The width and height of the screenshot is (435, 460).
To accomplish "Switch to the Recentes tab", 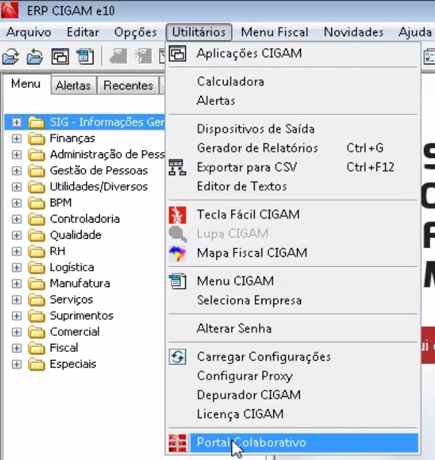I will pyautogui.click(x=128, y=86).
